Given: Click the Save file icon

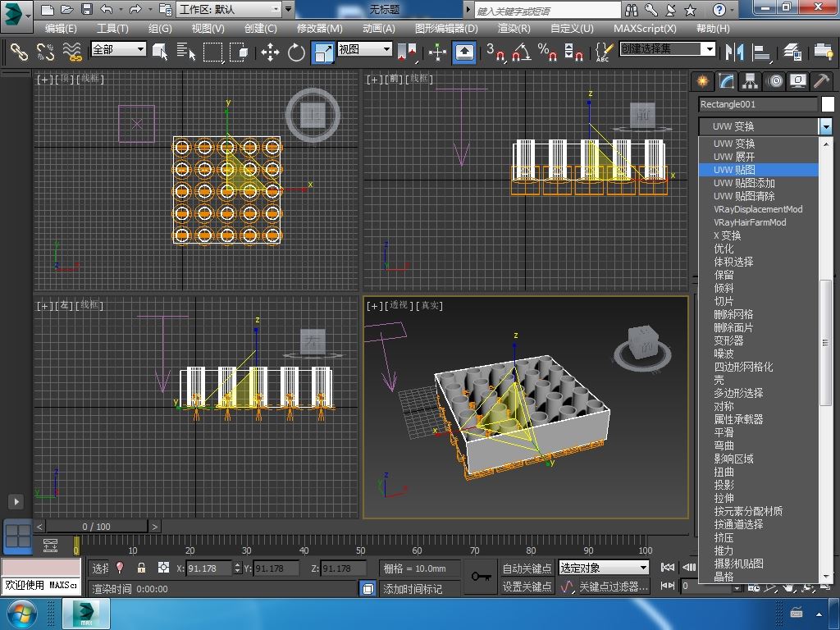Looking at the screenshot, I should [x=86, y=10].
